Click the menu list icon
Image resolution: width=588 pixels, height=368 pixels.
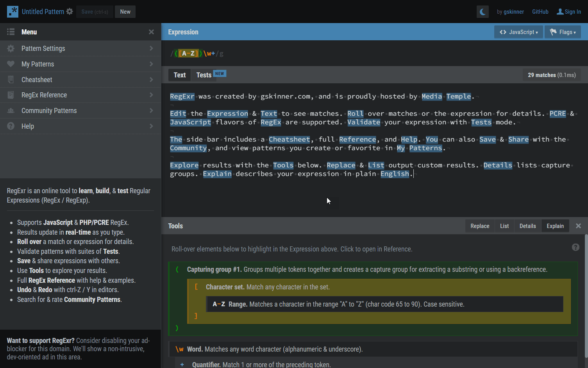click(x=11, y=32)
